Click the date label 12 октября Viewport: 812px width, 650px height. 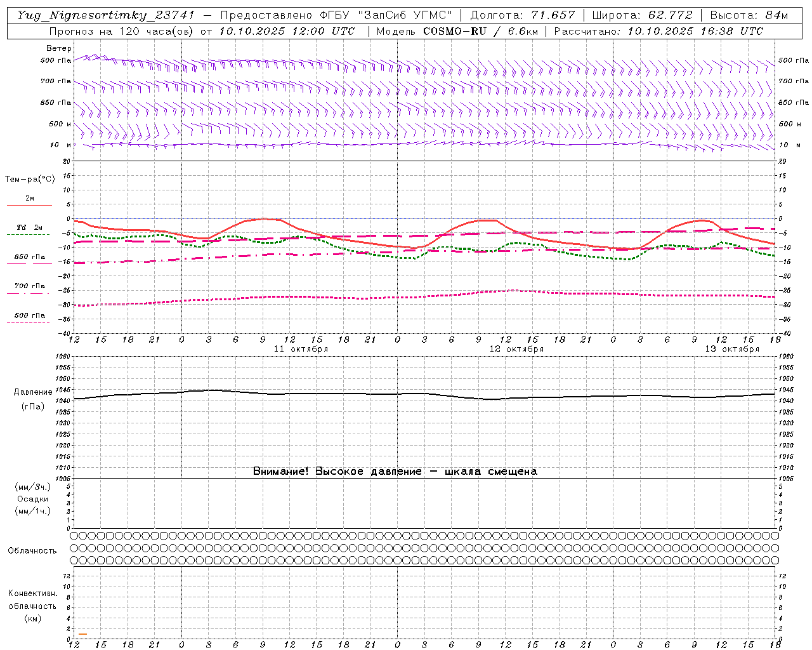516,349
